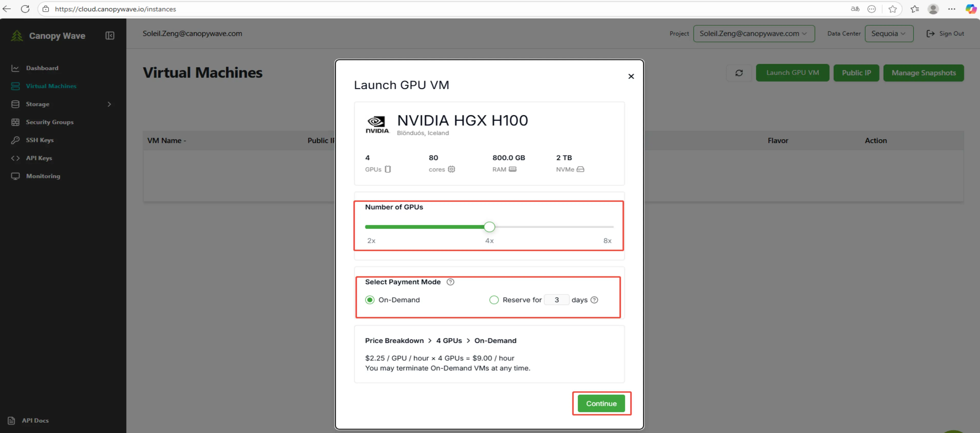Bookmark this page with the star icon
Screen dimensions: 980x433
[x=892, y=9]
